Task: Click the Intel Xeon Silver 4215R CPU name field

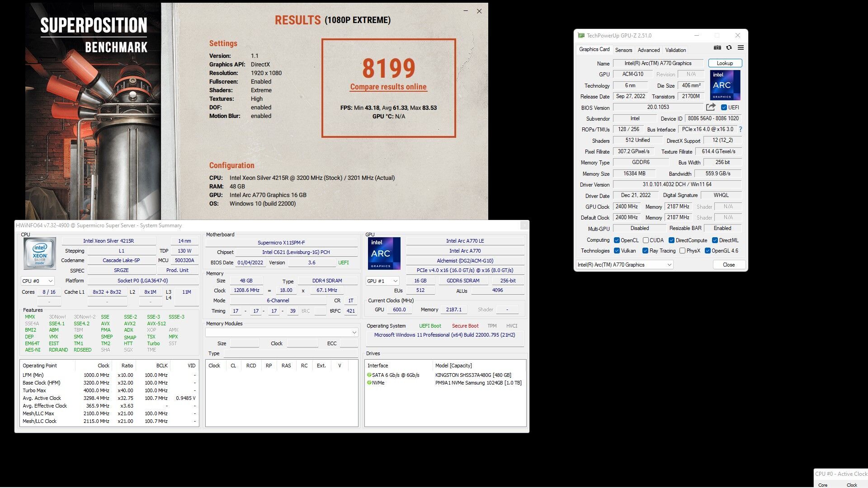Action: pyautogui.click(x=108, y=241)
